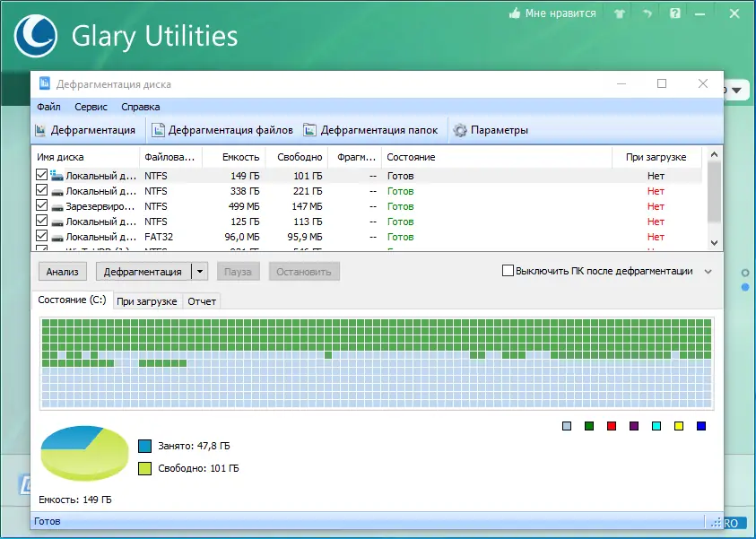Screen dimensions: 756x539
Task: Click the 499 МБ capacity cell
Action: pos(244,206)
